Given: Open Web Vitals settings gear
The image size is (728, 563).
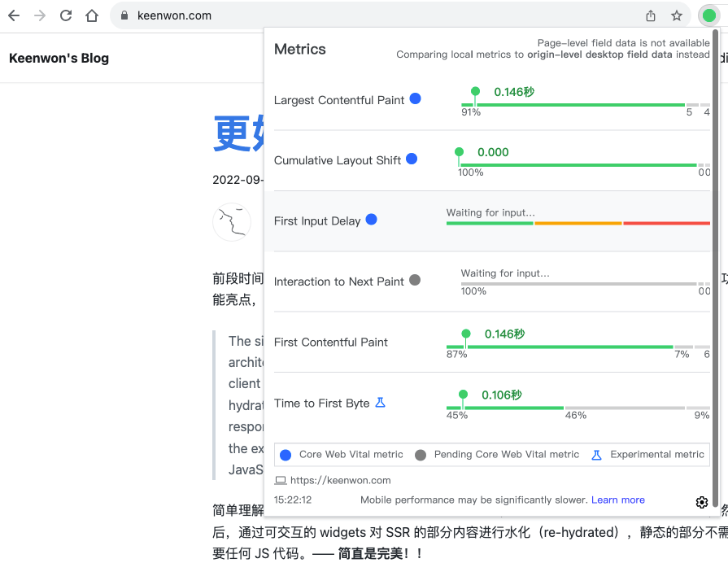Looking at the screenshot, I should click(702, 502).
